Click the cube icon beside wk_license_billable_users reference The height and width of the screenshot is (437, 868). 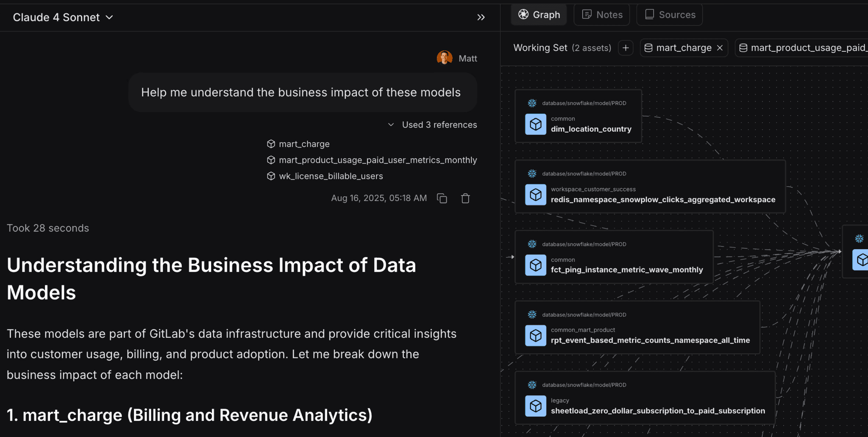click(271, 176)
